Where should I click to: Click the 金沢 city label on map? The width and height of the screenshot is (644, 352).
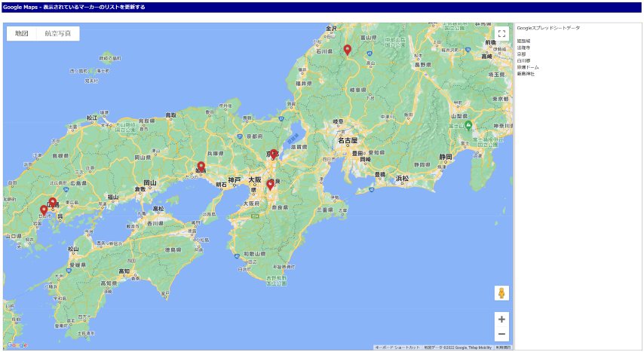coord(331,29)
